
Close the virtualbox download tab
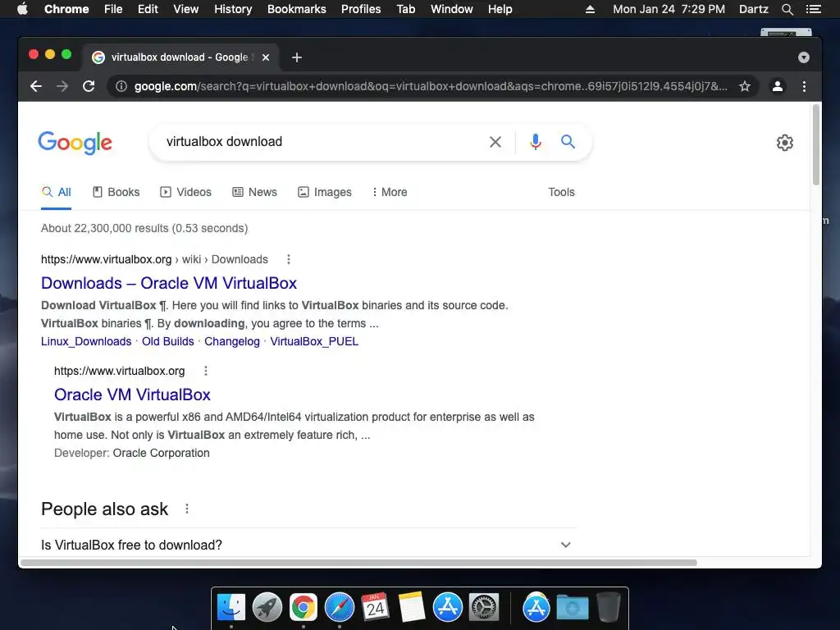(x=266, y=57)
